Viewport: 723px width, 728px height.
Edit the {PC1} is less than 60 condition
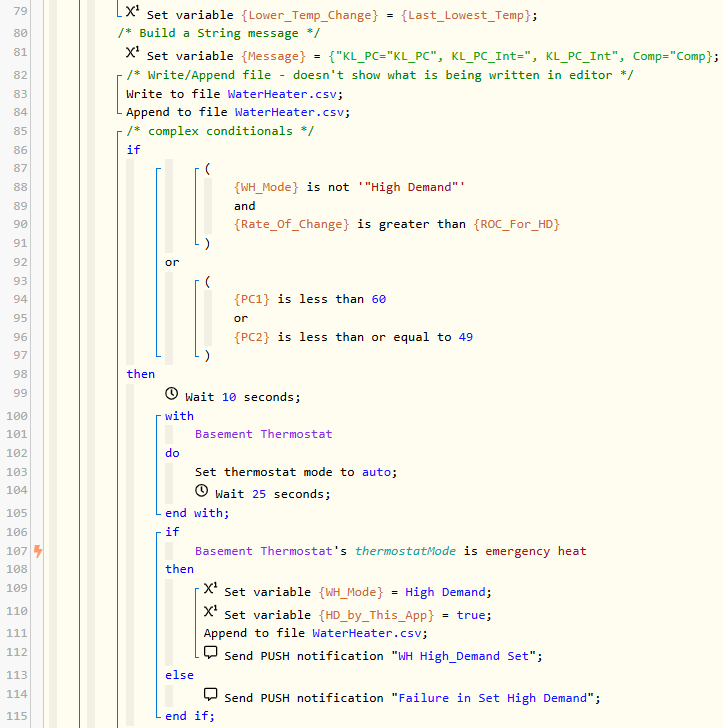coord(310,299)
